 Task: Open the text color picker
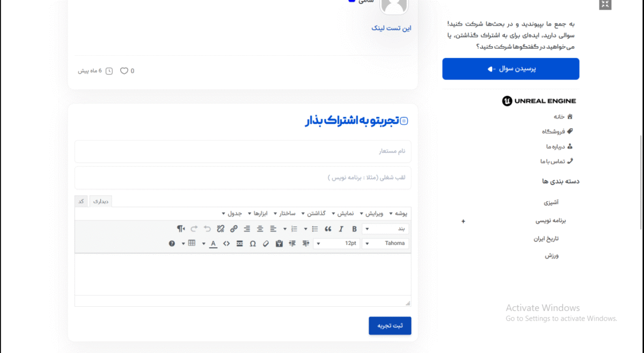(x=213, y=243)
